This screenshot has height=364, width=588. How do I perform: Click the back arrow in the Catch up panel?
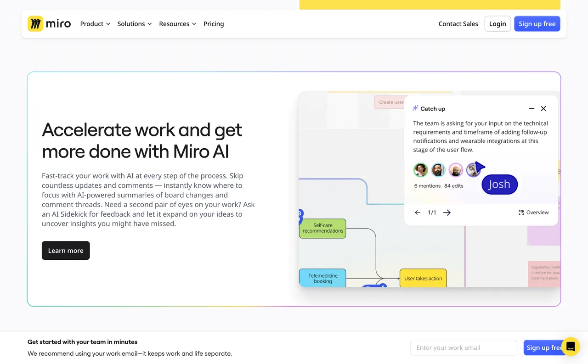(418, 213)
